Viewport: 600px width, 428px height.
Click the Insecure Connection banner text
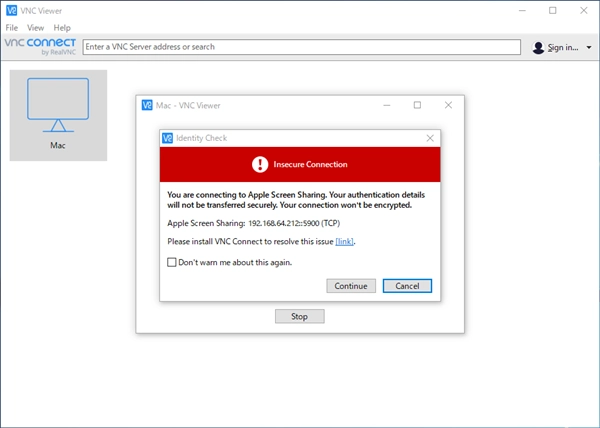[x=310, y=164]
